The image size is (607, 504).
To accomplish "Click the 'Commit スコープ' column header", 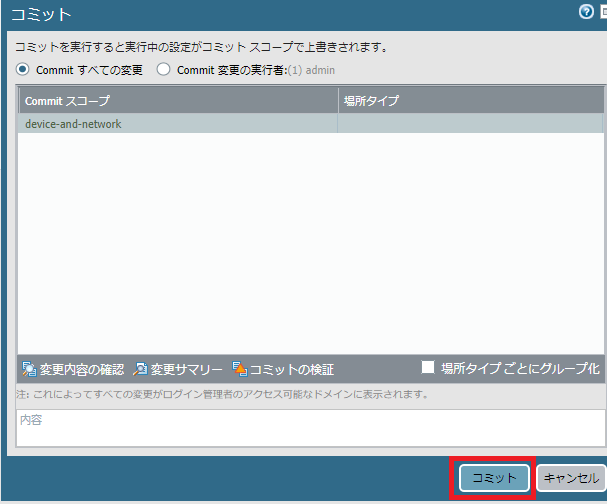I will click(x=178, y=101).
